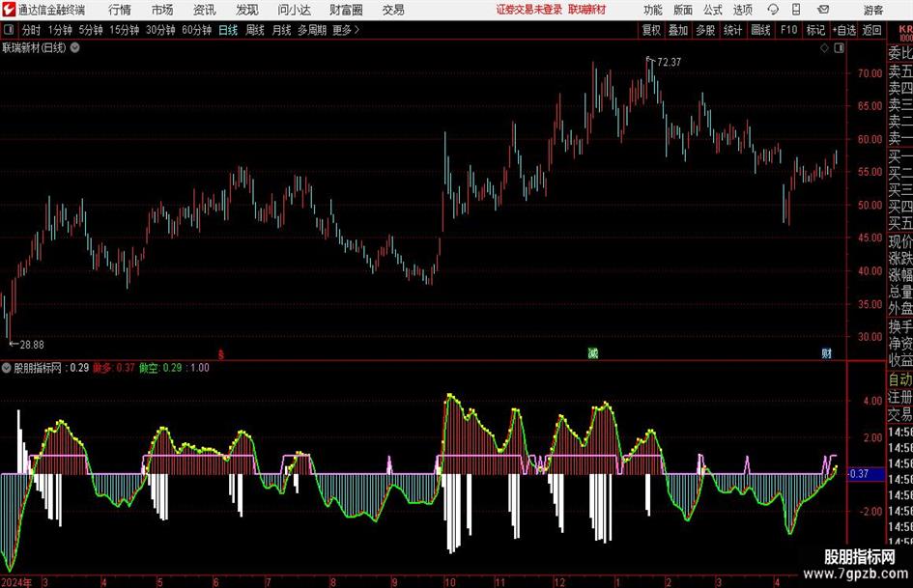Open the 多周期 view
Screen dimensions: 913x588
[312, 30]
